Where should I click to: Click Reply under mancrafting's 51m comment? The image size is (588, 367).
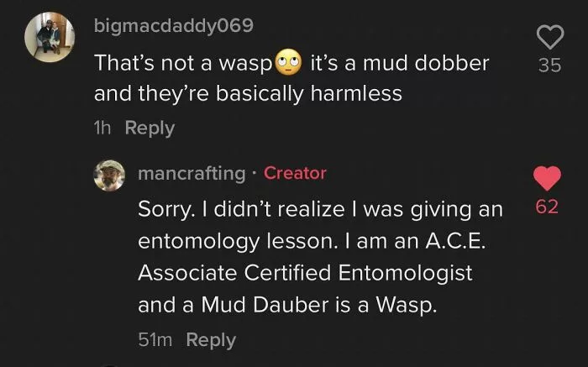tap(211, 339)
